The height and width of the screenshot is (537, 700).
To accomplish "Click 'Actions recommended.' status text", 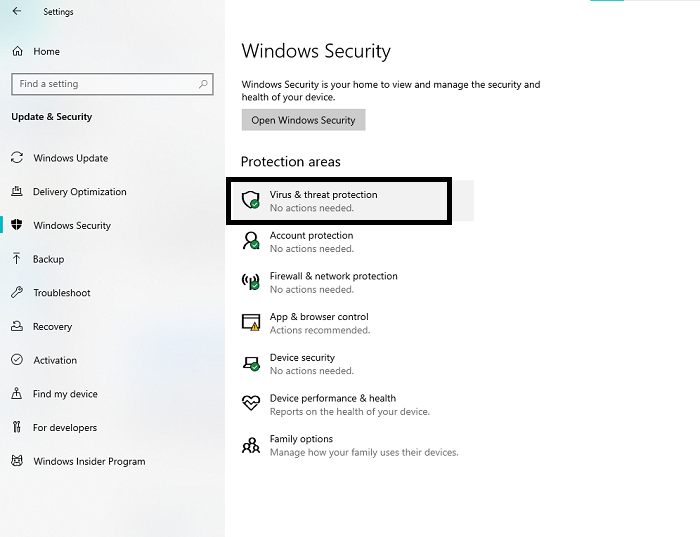I will (x=320, y=330).
